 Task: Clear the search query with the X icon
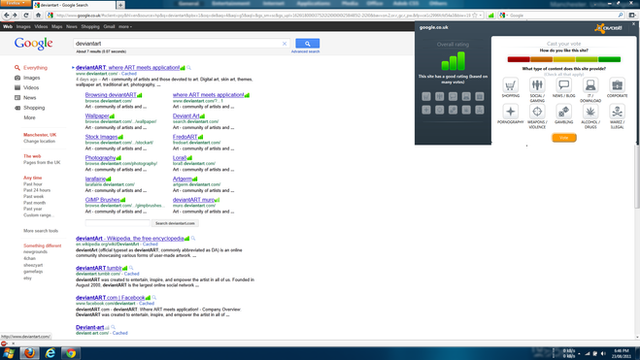[284, 43]
